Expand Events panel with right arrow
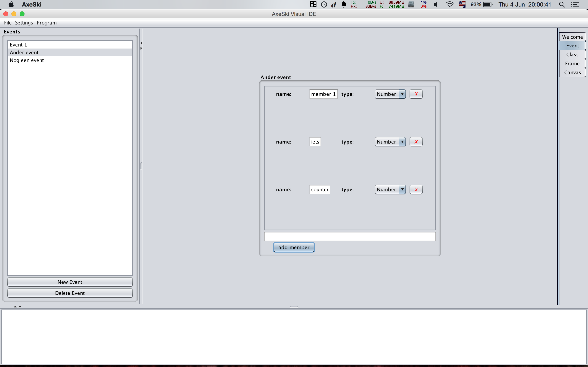588x367 pixels. [141, 48]
